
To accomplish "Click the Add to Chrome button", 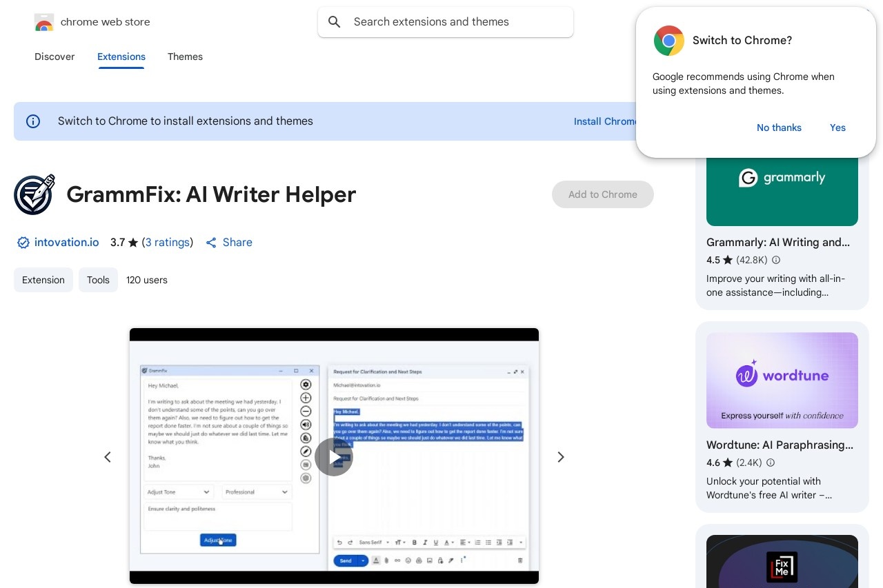I will [x=603, y=194].
